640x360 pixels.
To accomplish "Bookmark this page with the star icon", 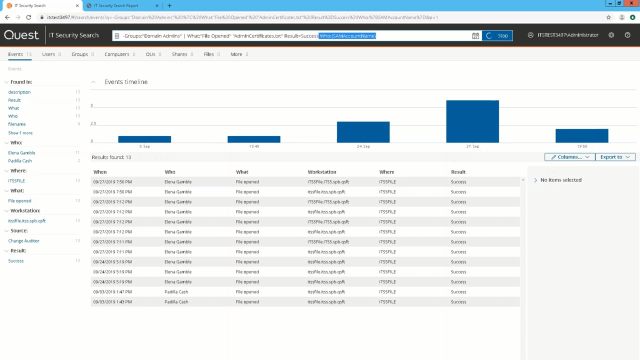I will pos(608,17).
